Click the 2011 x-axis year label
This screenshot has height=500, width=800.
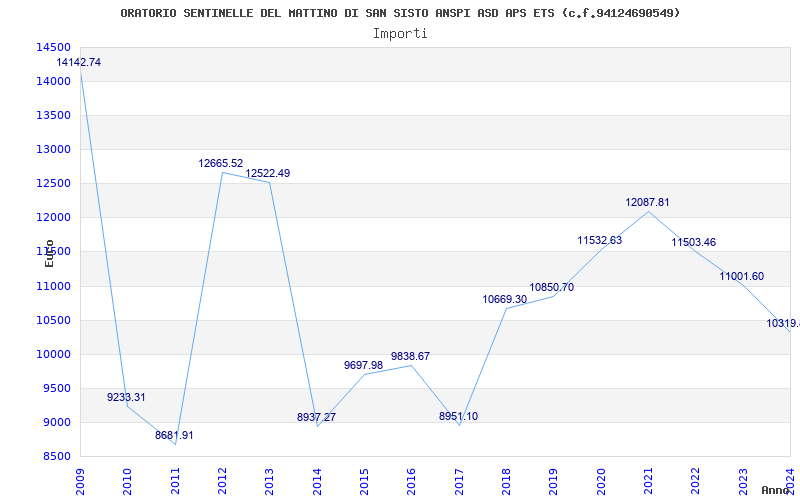click(x=175, y=481)
